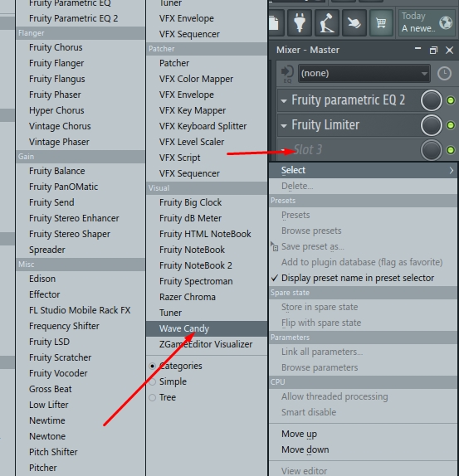This screenshot has width=459, height=476.
Task: Toggle Fruity Limiter green enable light
Action: coord(451,125)
